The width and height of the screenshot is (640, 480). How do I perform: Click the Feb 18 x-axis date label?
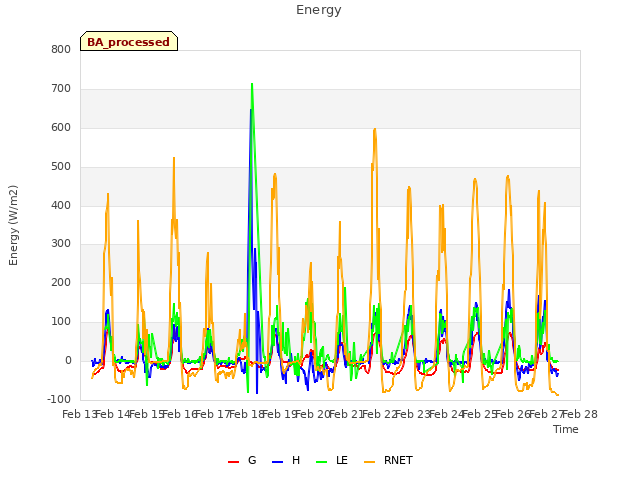pyautogui.click(x=246, y=415)
